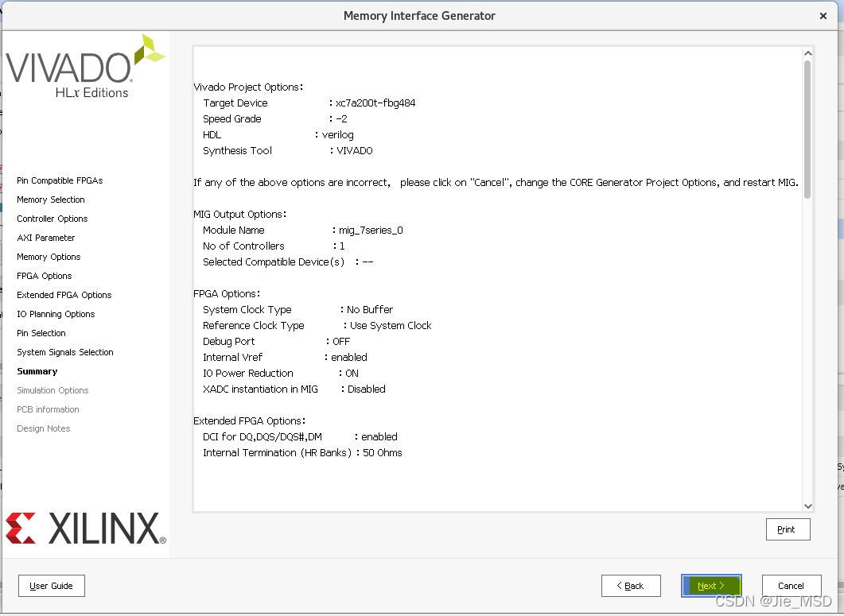Close the Memory Interface Generator dialog
Image resolution: width=844 pixels, height=616 pixels.
click(x=823, y=16)
